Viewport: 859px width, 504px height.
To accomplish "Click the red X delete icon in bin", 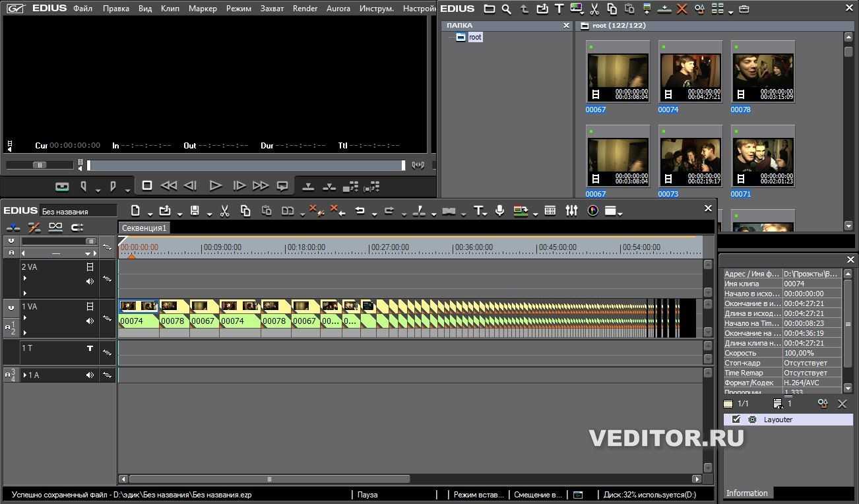I will [x=682, y=9].
